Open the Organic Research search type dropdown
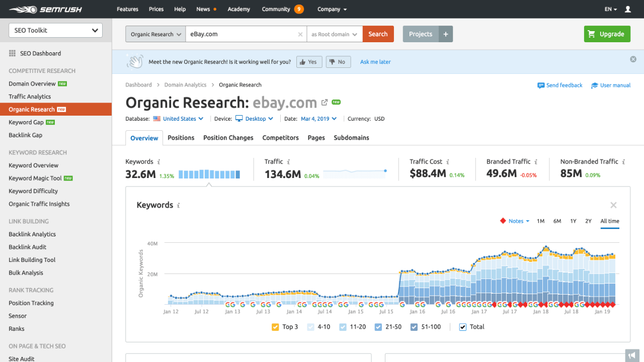644x362 pixels. click(x=155, y=34)
